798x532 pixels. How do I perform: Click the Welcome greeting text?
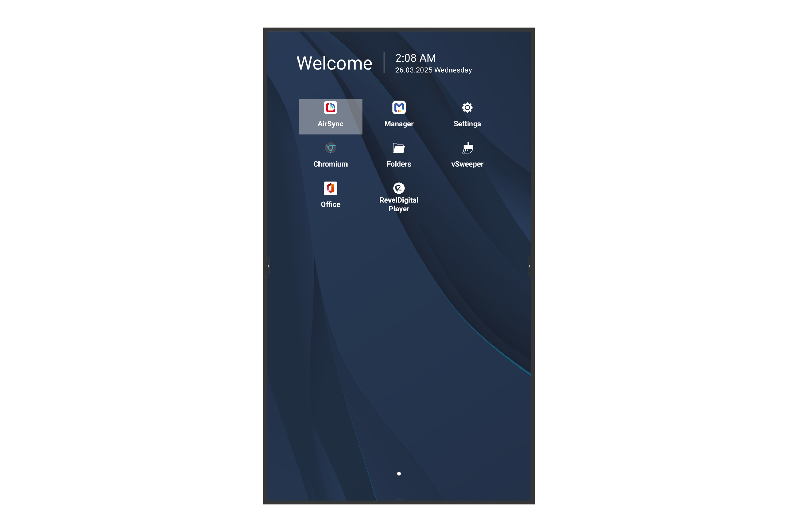(335, 63)
